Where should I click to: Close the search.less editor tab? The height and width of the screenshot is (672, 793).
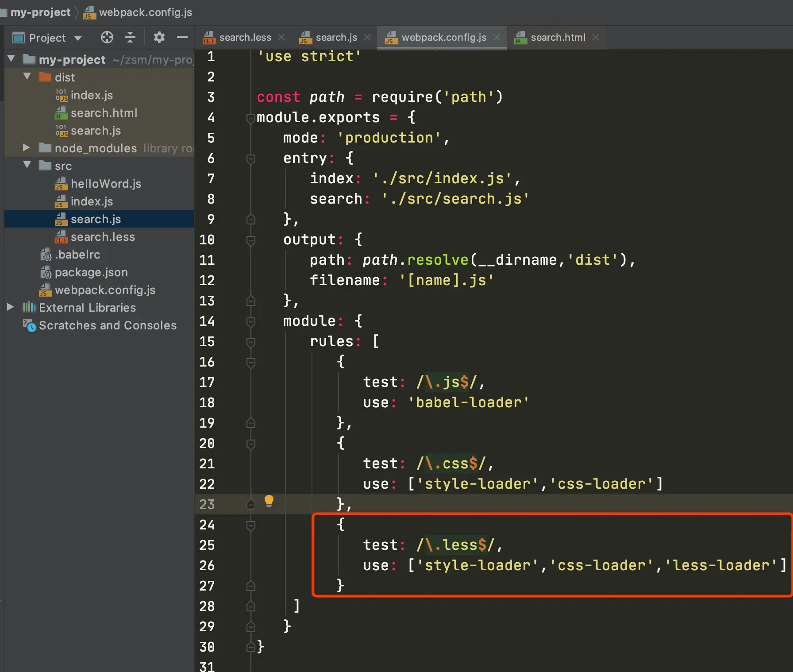click(281, 38)
